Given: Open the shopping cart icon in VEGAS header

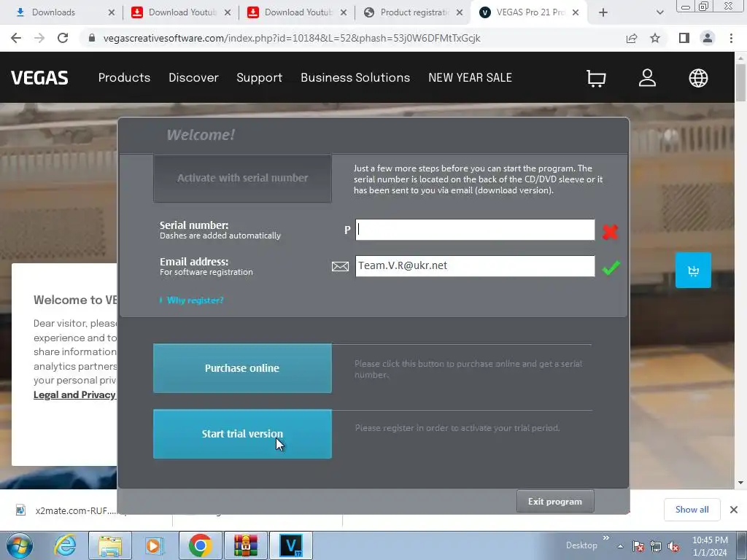Looking at the screenshot, I should pos(595,78).
